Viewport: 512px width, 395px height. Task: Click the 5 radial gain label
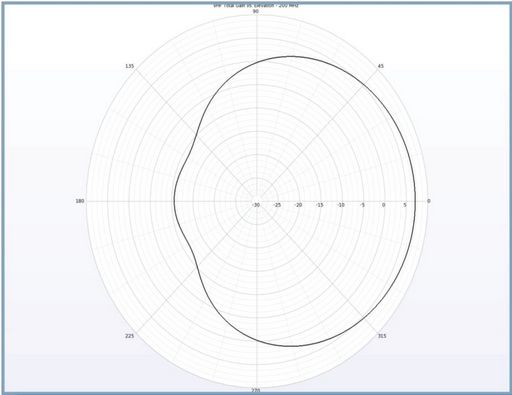(x=405, y=205)
